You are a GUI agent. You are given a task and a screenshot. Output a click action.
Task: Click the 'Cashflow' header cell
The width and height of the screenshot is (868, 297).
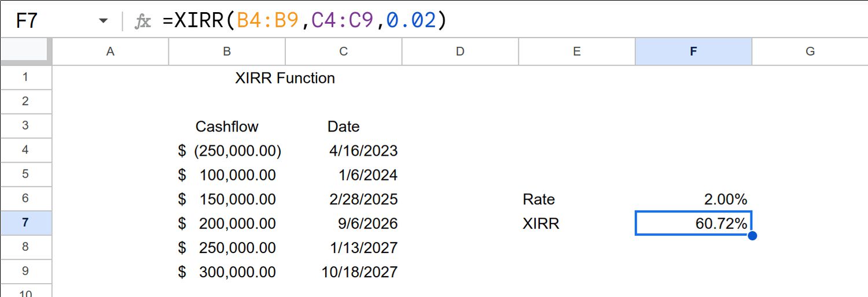227,126
